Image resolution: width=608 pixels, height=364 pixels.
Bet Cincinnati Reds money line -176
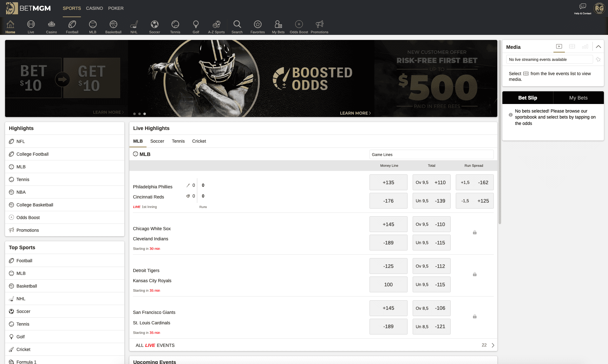[x=389, y=201]
